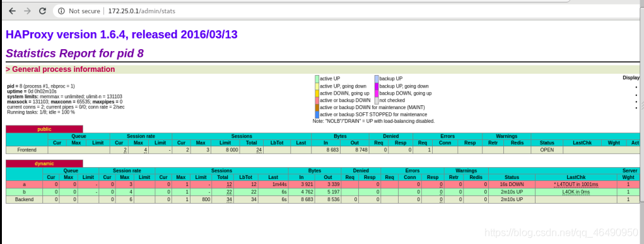Viewport: 644px width, 244px height.
Task: Click the 'Wght' header in public table
Action: point(613,142)
